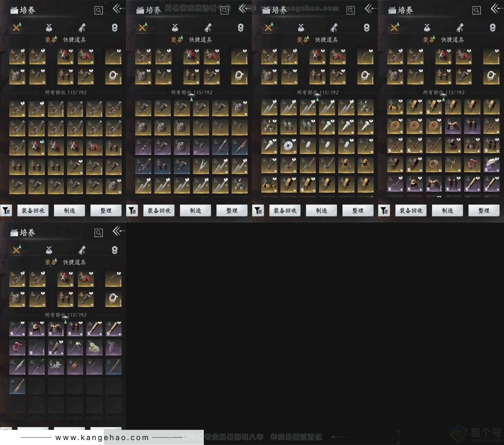Screen dimensions: 504x445
Task: Switch to 快捷道具 tab in top-right panel
Action: 452,40
